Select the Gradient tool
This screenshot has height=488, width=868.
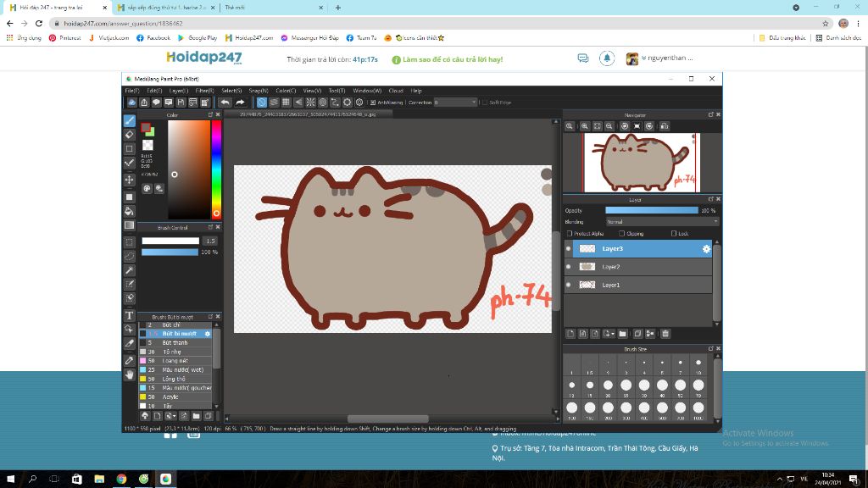(130, 225)
